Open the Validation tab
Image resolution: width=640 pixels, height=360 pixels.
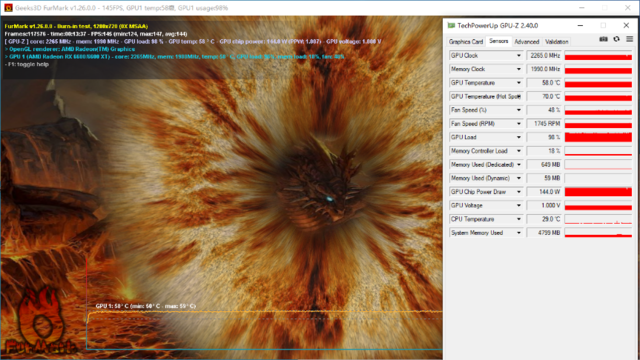(x=557, y=42)
